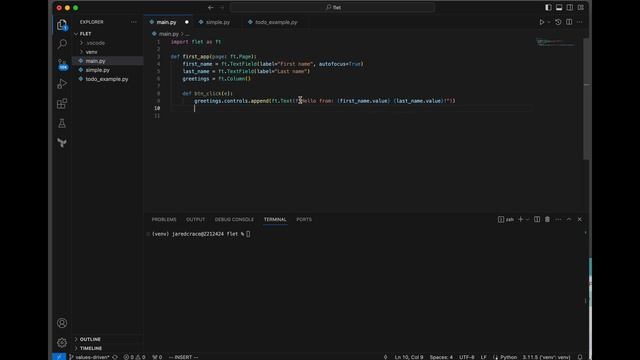
Task: Open editor More Actions ellipsis
Action: pyautogui.click(x=580, y=22)
